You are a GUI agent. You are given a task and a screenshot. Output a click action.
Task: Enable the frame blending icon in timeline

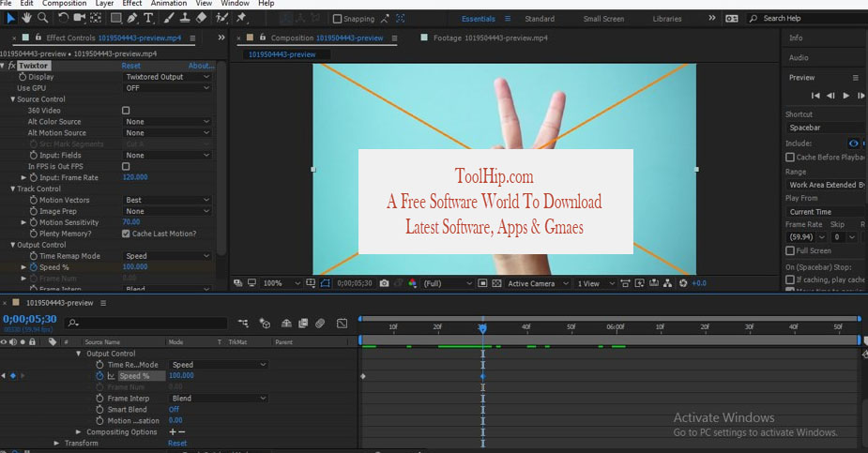coord(303,323)
